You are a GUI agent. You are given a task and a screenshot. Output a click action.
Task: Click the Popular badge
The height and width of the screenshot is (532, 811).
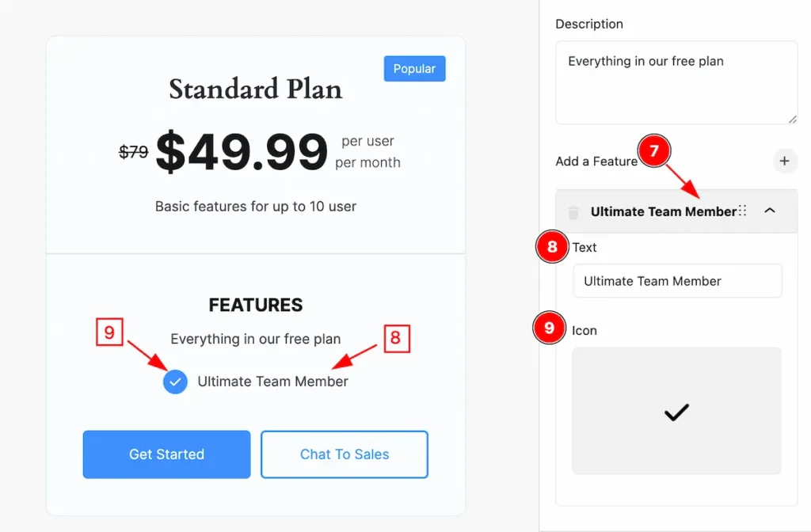414,69
